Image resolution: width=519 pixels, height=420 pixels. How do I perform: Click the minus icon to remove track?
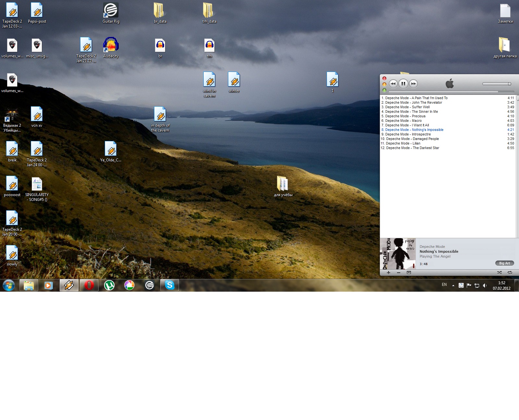coord(399,273)
